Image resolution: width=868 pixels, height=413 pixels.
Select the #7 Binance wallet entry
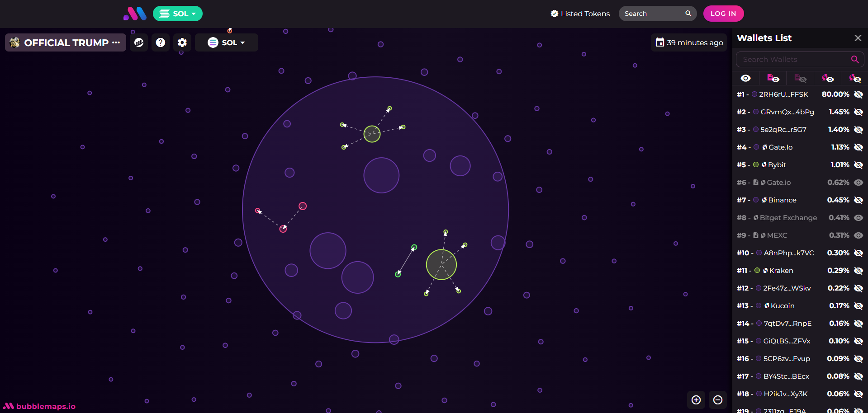[x=782, y=200]
